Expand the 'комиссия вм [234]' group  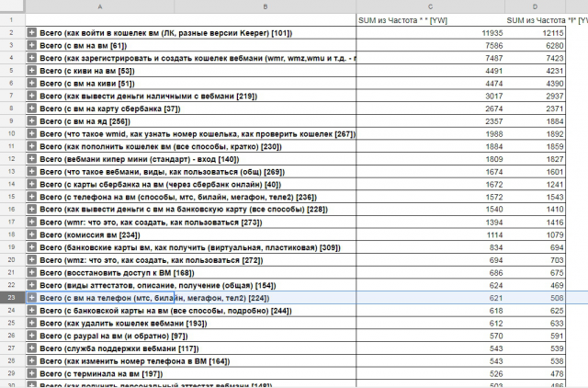pyautogui.click(x=32, y=234)
